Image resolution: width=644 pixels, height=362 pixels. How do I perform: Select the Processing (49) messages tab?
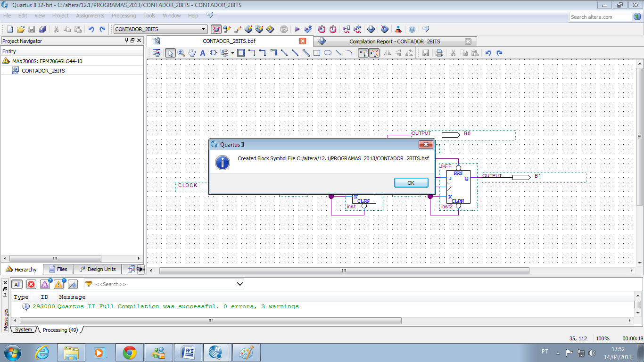pyautogui.click(x=60, y=329)
